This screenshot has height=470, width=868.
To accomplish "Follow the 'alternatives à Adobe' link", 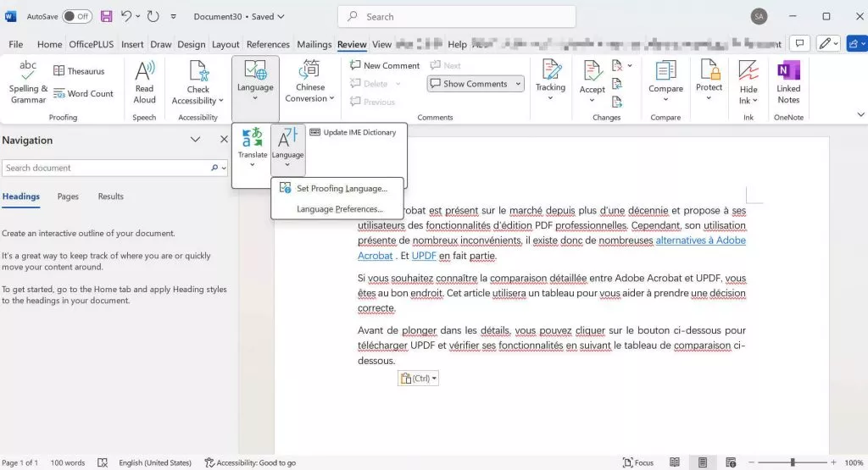I will pyautogui.click(x=700, y=241).
